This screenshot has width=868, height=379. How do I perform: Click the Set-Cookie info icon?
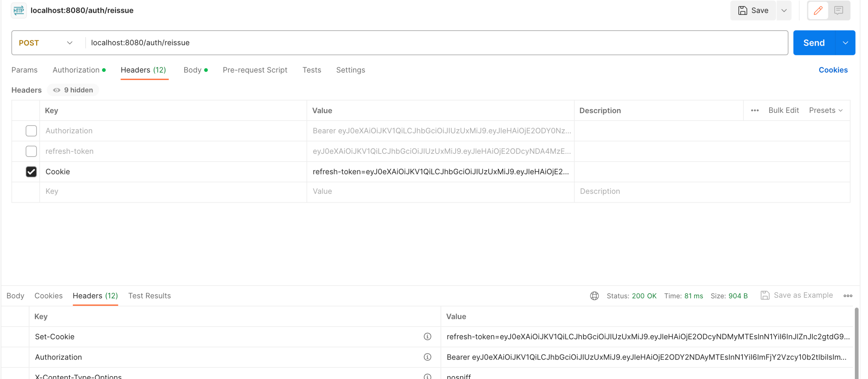(x=427, y=336)
